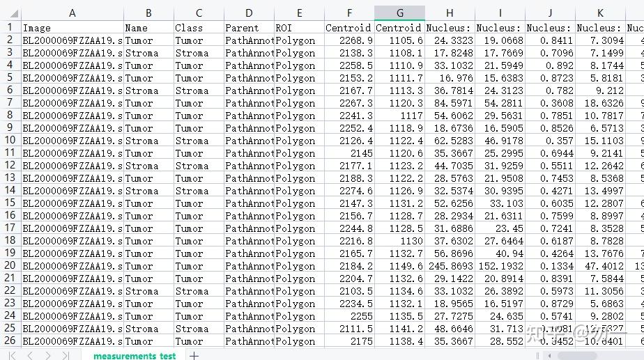Select row 7 header
Viewport: 644px width, 360px height.
(x=10, y=102)
